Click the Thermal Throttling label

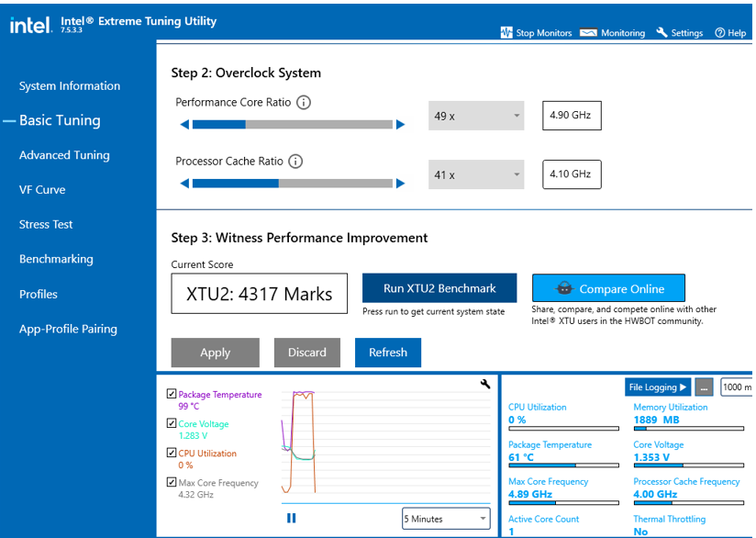click(669, 520)
